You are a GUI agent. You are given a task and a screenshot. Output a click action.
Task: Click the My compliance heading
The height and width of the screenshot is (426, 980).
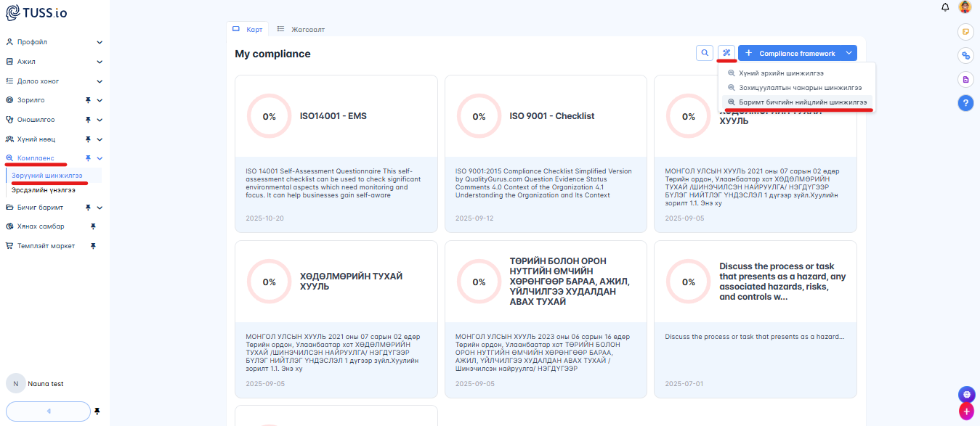tap(272, 54)
